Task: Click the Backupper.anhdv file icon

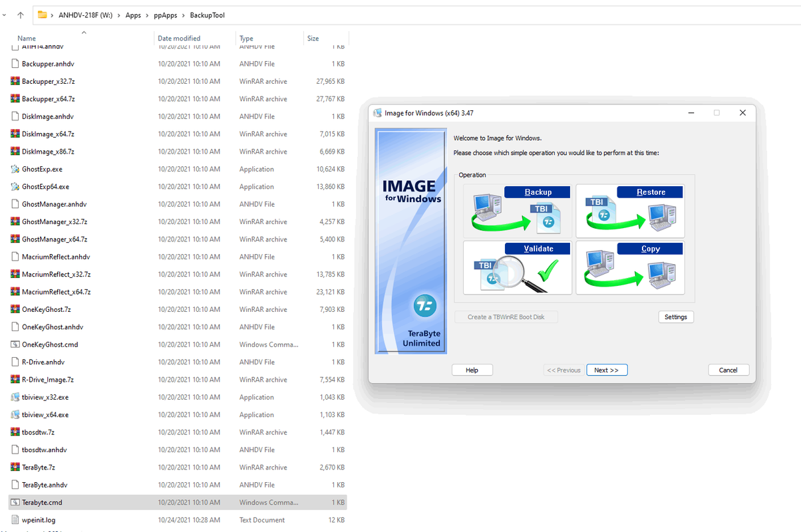Action: click(x=15, y=64)
